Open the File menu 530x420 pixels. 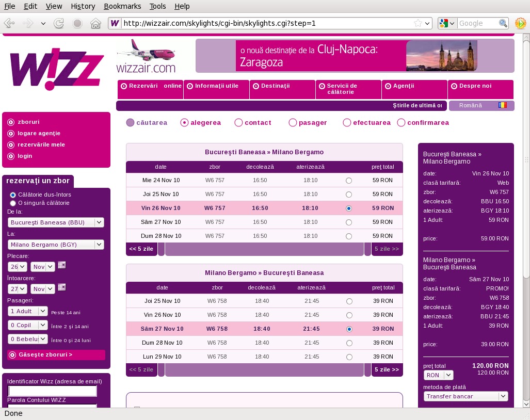click(x=9, y=6)
